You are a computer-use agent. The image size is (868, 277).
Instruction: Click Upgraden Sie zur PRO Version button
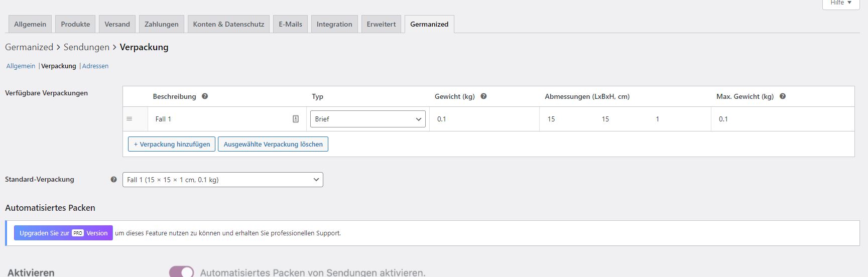pyautogui.click(x=63, y=233)
